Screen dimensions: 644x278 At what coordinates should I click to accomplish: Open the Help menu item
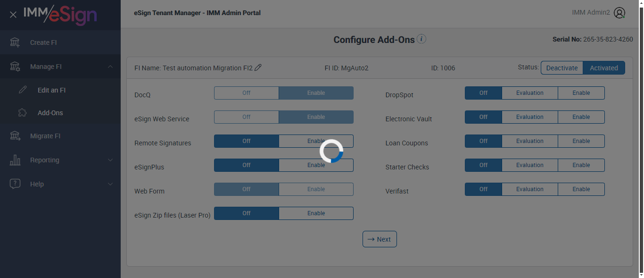pyautogui.click(x=60, y=184)
